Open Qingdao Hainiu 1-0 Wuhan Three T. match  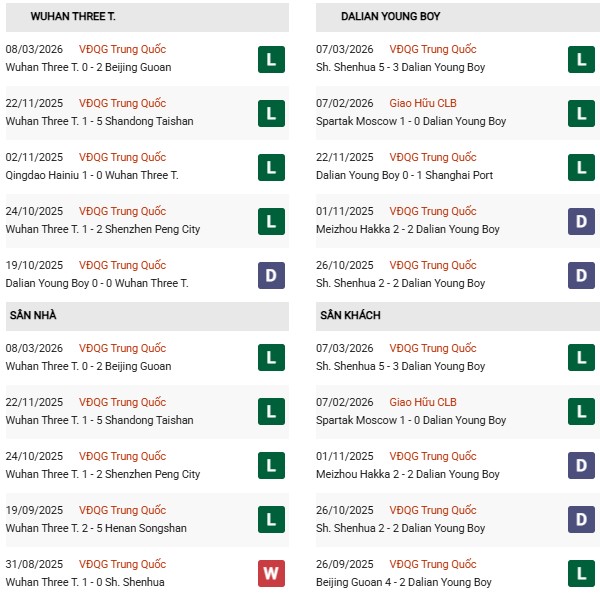[x=92, y=175]
